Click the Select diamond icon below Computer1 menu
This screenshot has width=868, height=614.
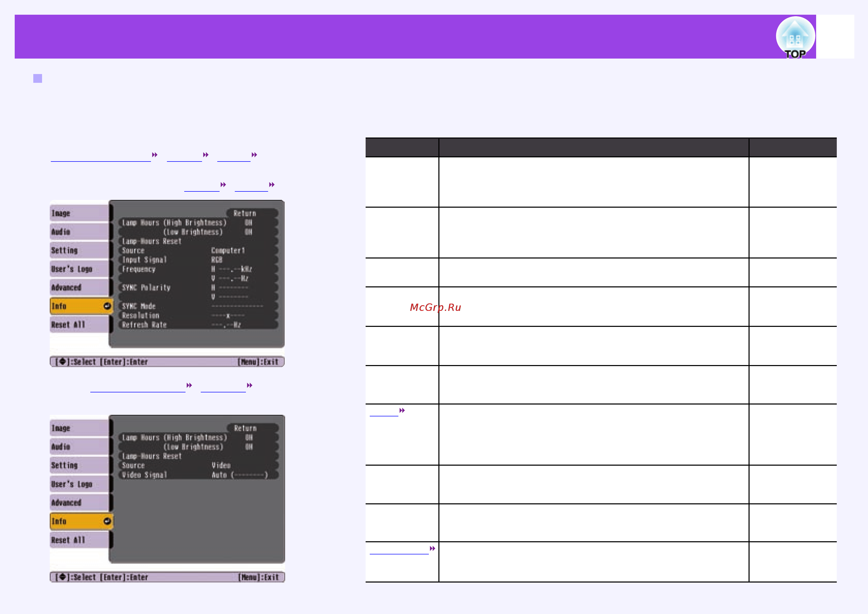point(62,361)
